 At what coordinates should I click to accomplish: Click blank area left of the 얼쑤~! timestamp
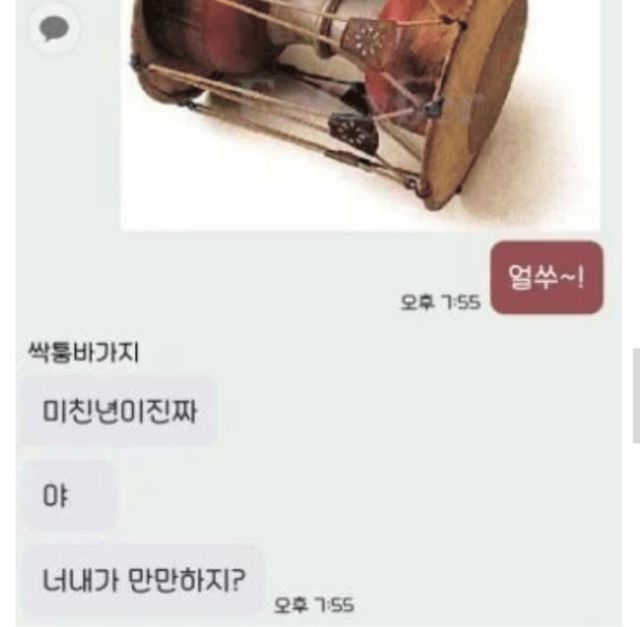click(x=245, y=302)
